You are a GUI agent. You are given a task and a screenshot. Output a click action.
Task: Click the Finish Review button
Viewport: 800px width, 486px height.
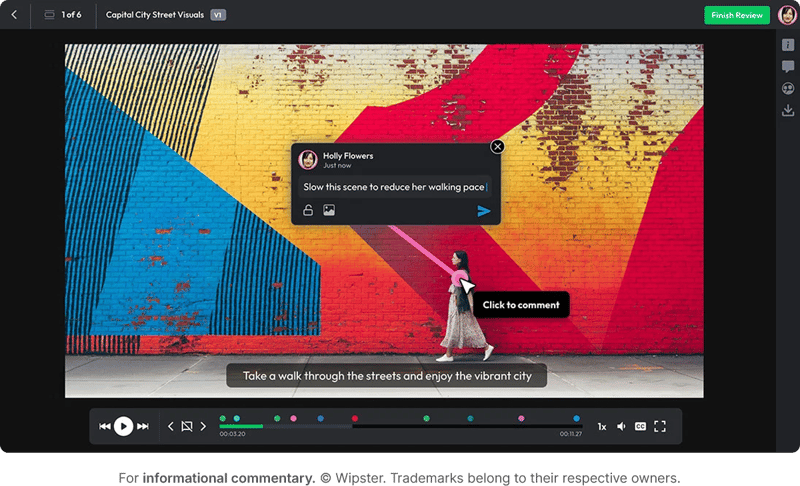[737, 15]
